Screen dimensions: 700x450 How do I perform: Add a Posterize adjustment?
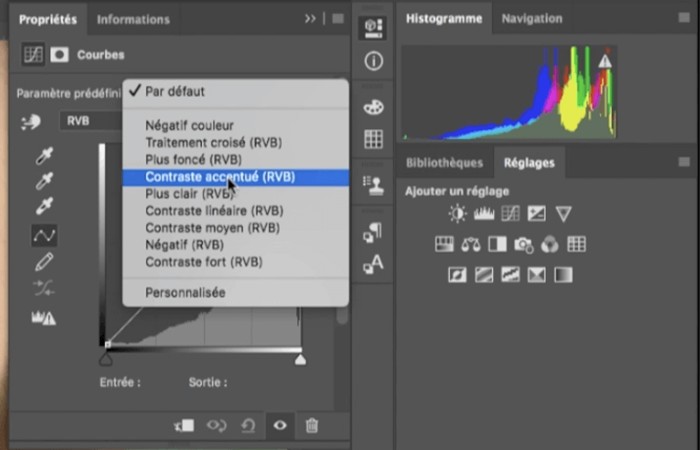484,275
